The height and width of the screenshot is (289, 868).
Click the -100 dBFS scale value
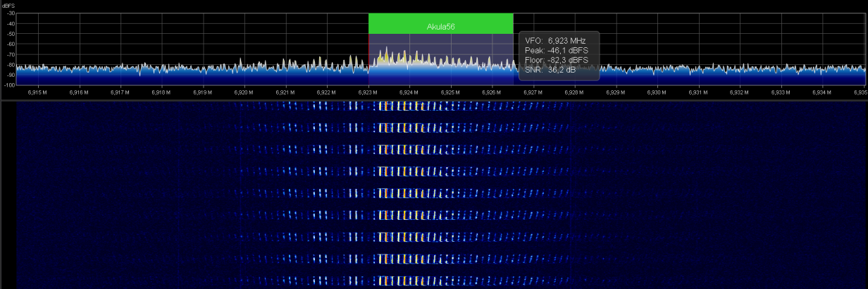[9, 85]
